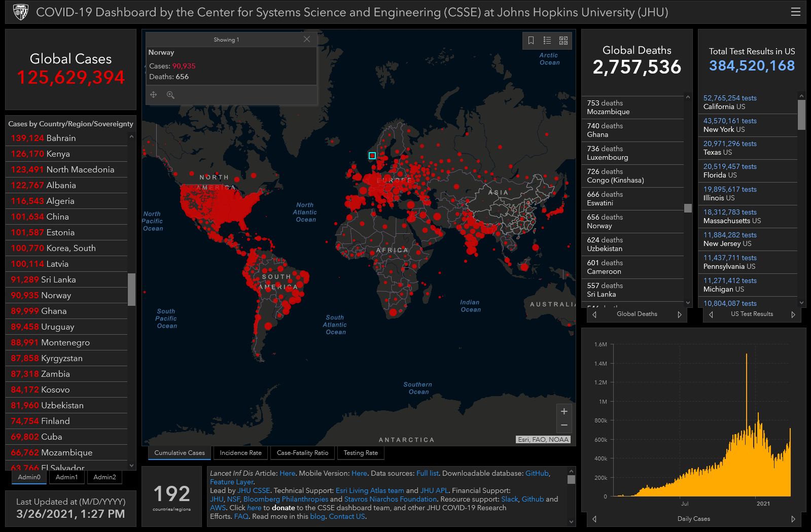Close the Norway info popup
Viewport: 811px width, 532px height.
point(307,39)
